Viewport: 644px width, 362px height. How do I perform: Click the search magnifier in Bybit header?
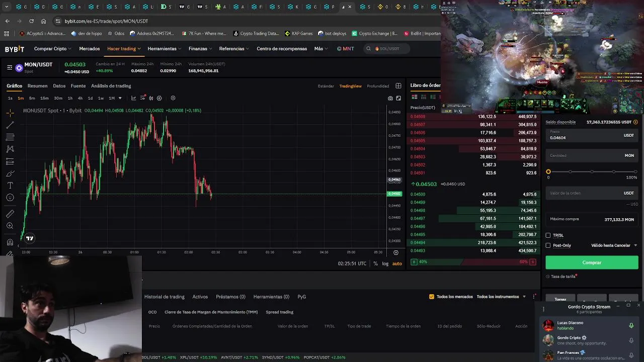tap(369, 49)
